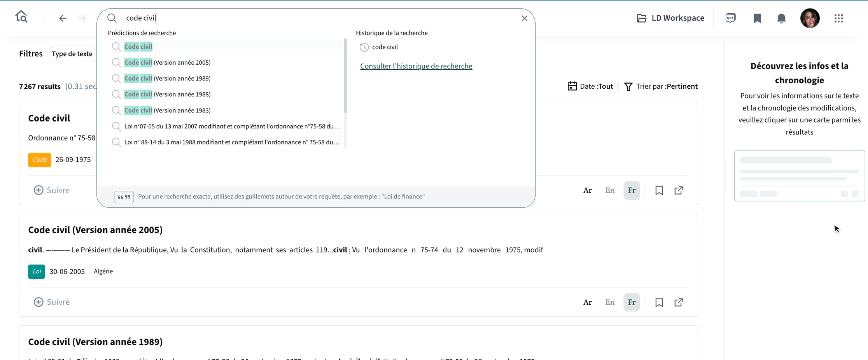Viewport: 868px width, 360px height.
Task: Bookmark the Code civil 2005 result
Action: pos(659,302)
